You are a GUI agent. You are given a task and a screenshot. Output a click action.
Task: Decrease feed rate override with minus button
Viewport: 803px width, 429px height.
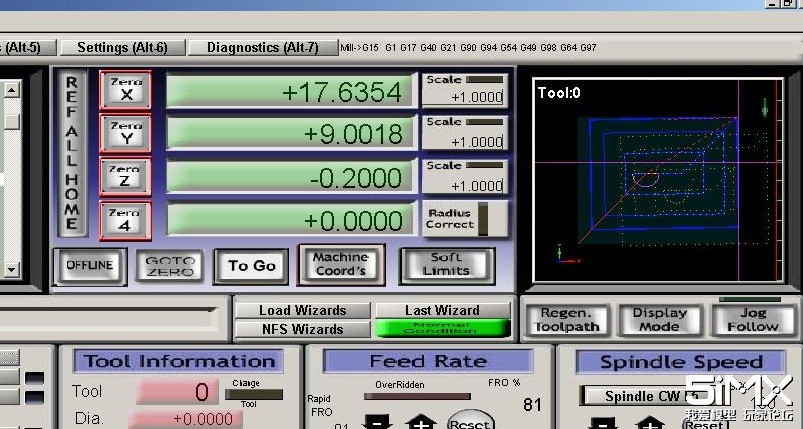[377, 422]
